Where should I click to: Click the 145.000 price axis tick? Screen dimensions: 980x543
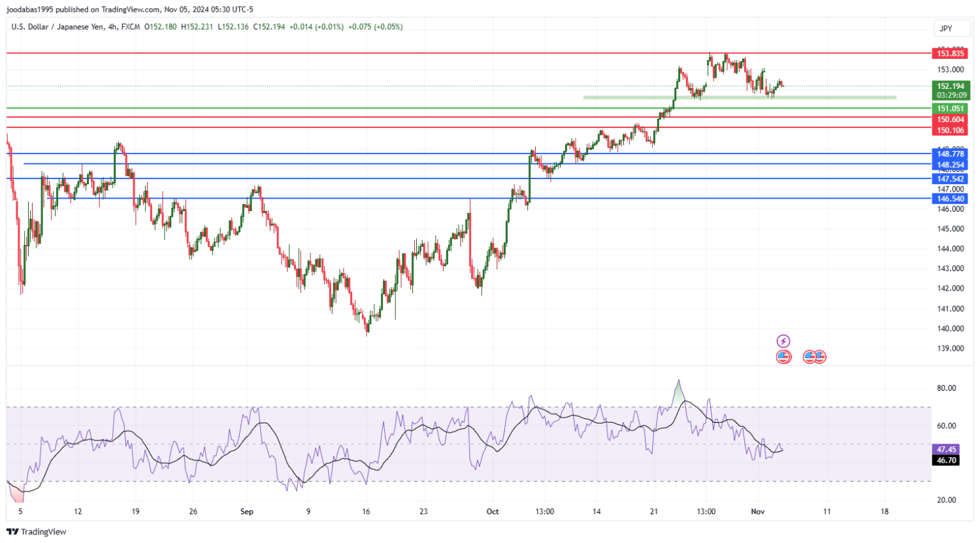[x=951, y=229]
